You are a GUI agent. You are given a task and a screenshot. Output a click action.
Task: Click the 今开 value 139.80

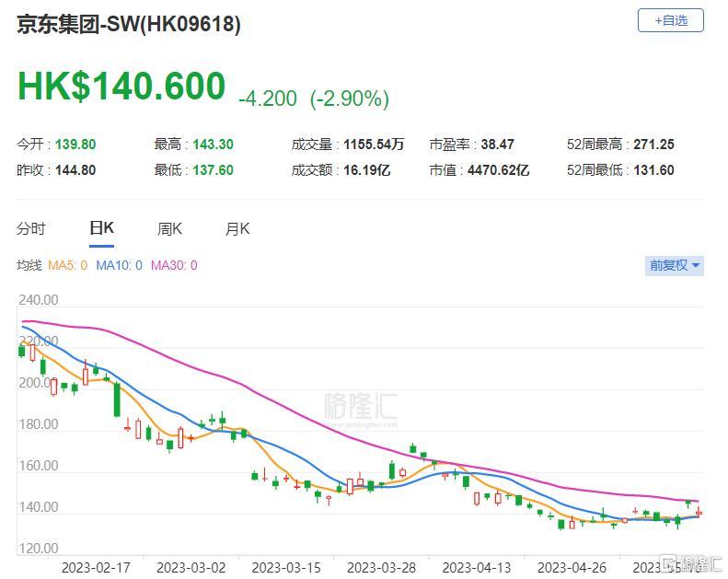75,145
